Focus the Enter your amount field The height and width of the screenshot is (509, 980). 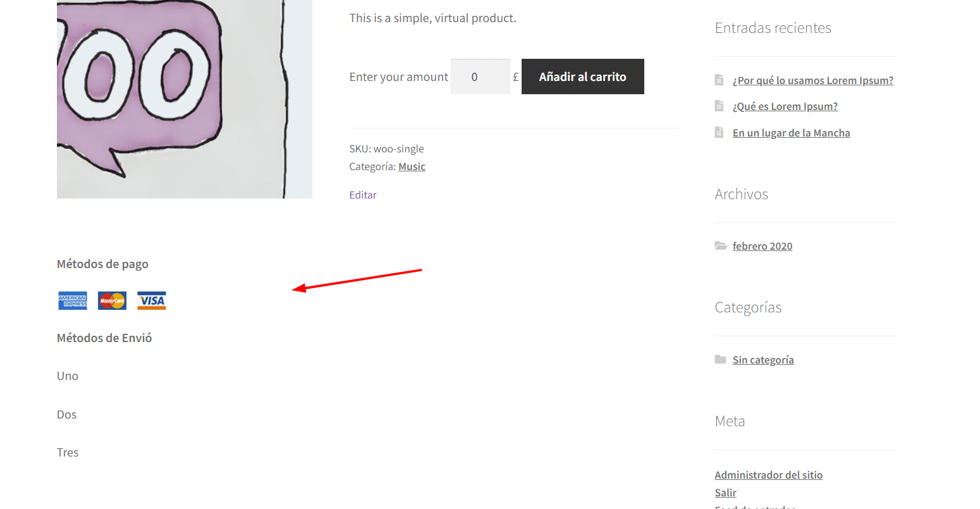(481, 77)
